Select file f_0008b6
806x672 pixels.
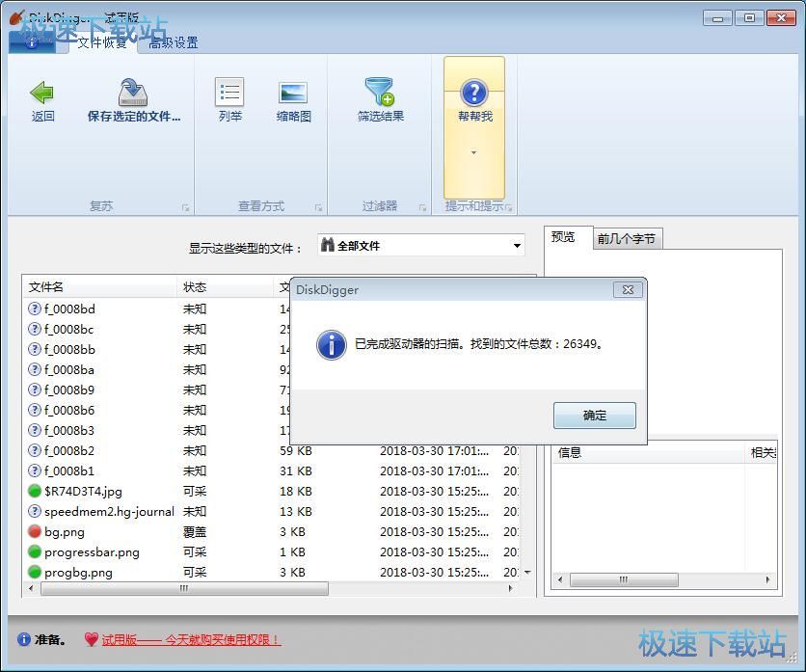point(69,411)
